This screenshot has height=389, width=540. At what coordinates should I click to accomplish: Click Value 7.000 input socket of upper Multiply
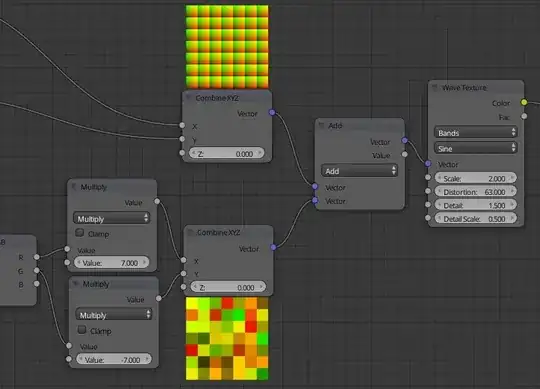point(67,262)
